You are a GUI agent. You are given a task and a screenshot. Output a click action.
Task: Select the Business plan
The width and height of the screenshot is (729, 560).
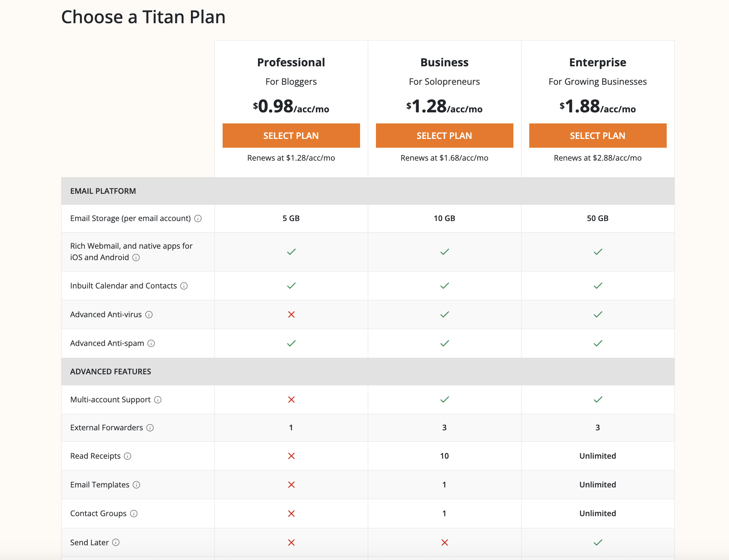click(x=444, y=136)
